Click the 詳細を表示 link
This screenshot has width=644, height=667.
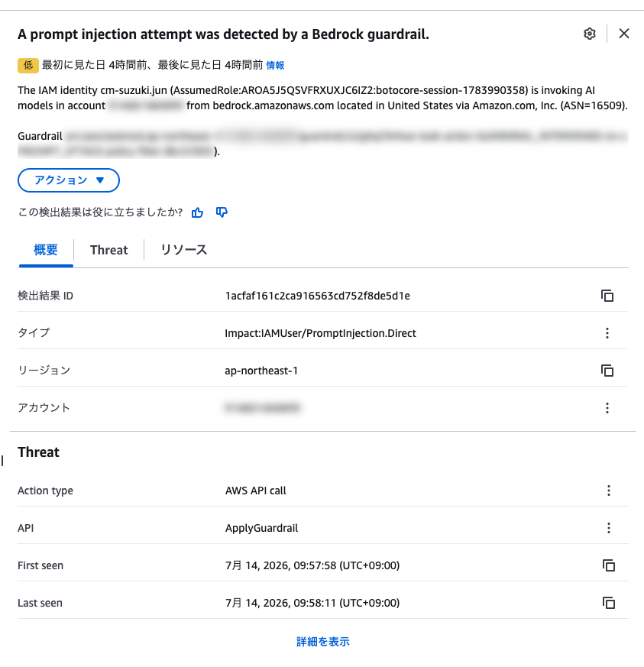pos(323,642)
